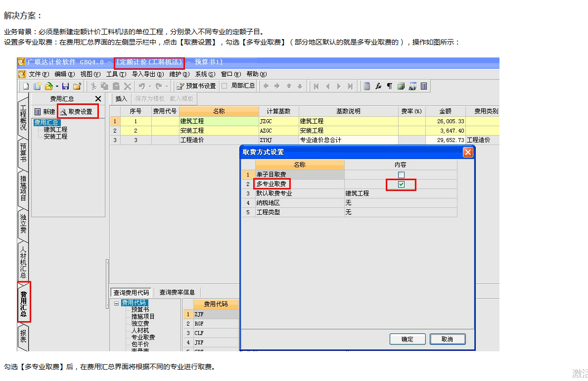This screenshot has width=588, height=381.
Task: Click the New blank document toolbar icon
Action: coord(26,86)
